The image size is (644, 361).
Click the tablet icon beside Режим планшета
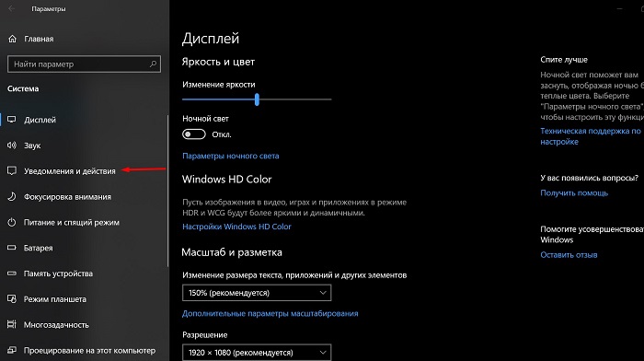pyautogui.click(x=11, y=299)
